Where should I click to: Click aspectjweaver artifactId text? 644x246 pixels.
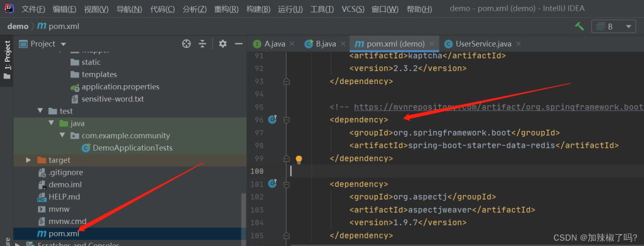click(x=440, y=210)
